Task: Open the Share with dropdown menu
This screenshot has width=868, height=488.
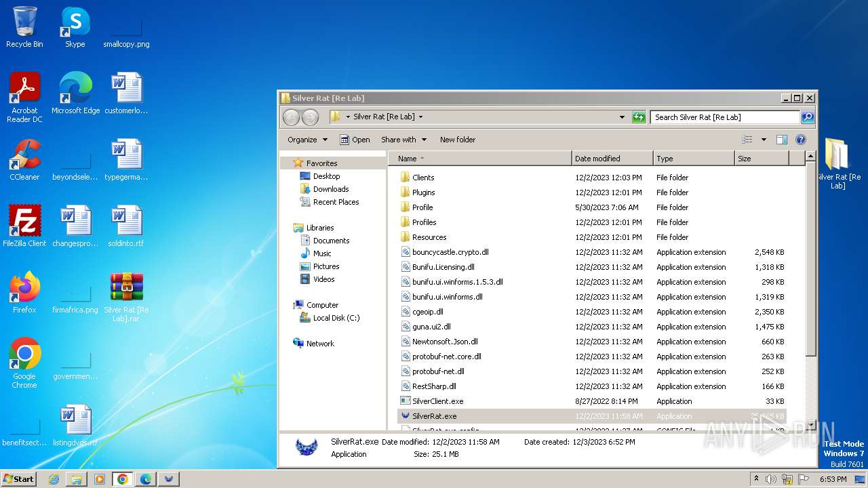Action: point(403,140)
